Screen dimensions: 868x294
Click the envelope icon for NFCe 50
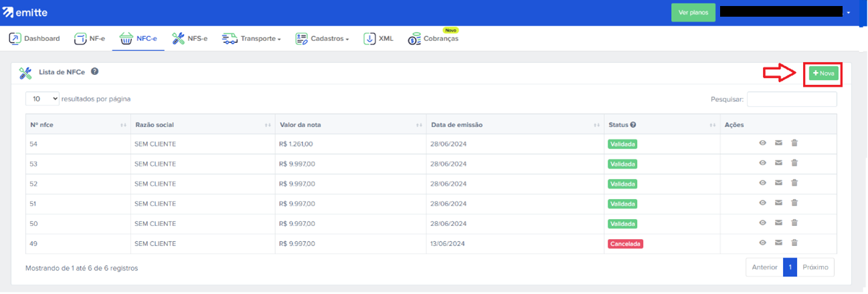778,223
